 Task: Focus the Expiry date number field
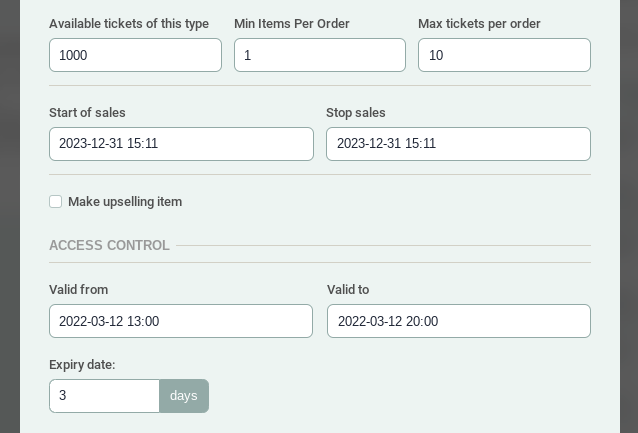click(104, 396)
